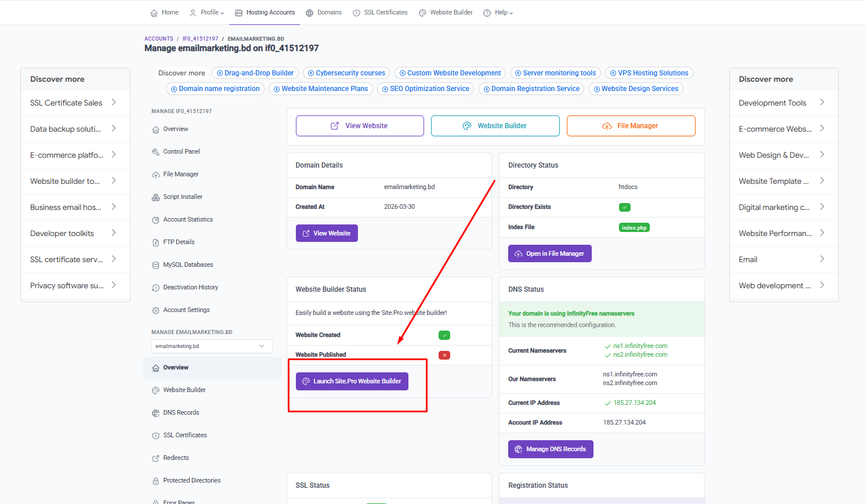Open the emailmarketing.bd domain dropdown

(211, 346)
